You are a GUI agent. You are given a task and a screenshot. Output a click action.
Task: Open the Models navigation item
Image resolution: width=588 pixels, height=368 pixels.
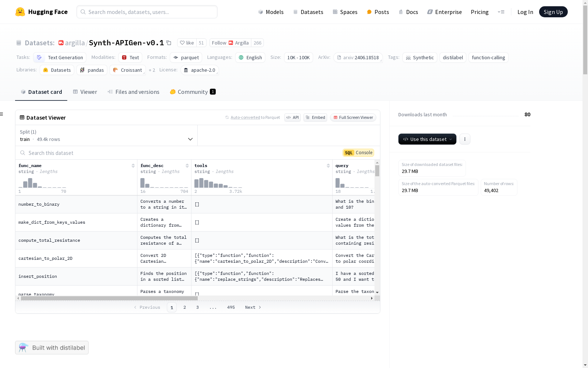[x=271, y=12]
